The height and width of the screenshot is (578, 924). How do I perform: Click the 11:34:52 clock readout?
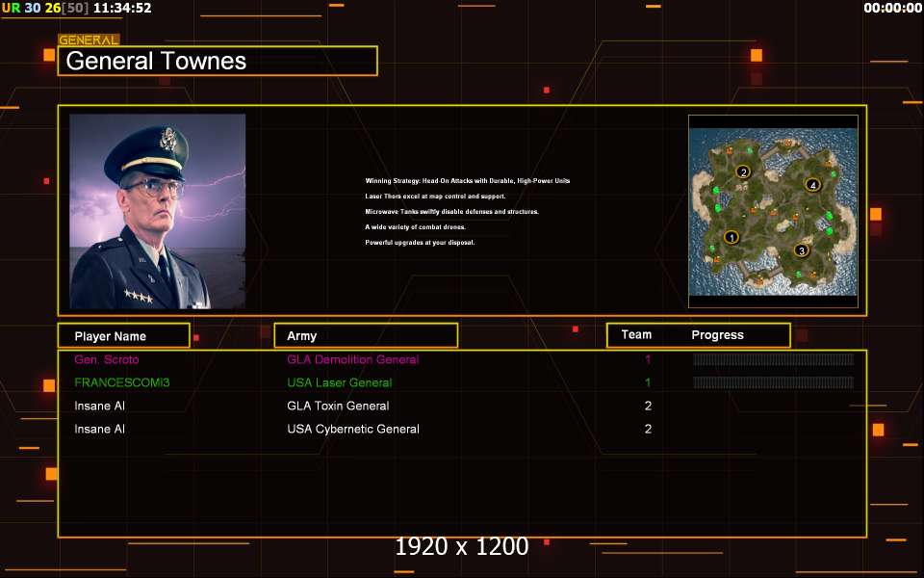[x=122, y=8]
